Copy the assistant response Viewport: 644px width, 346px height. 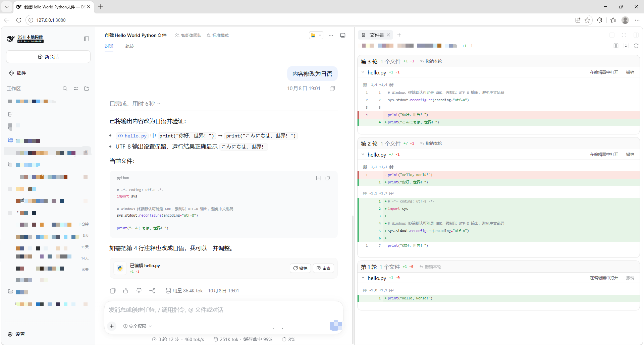coord(113,291)
